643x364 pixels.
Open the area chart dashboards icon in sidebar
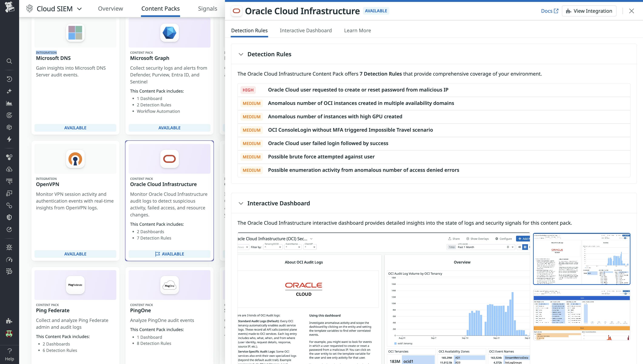(x=9, y=103)
